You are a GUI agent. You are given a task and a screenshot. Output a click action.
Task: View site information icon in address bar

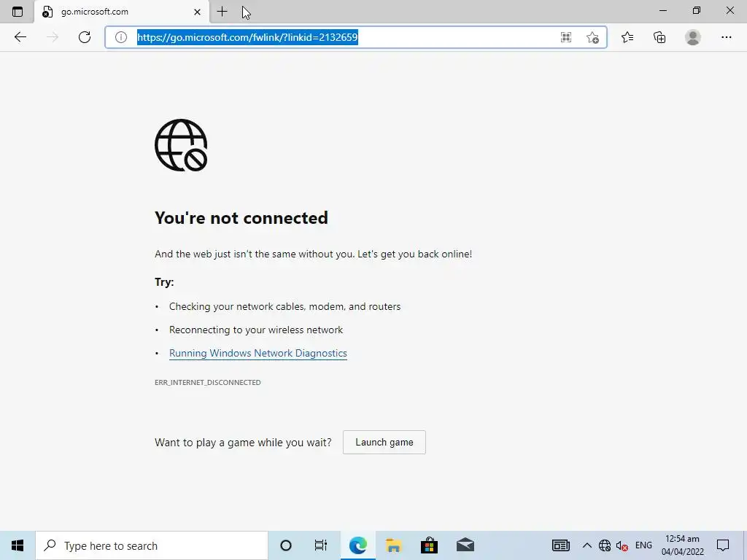coord(121,37)
